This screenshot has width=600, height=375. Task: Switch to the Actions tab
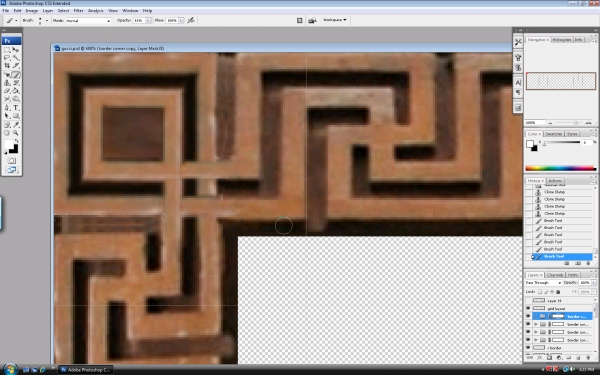555,181
